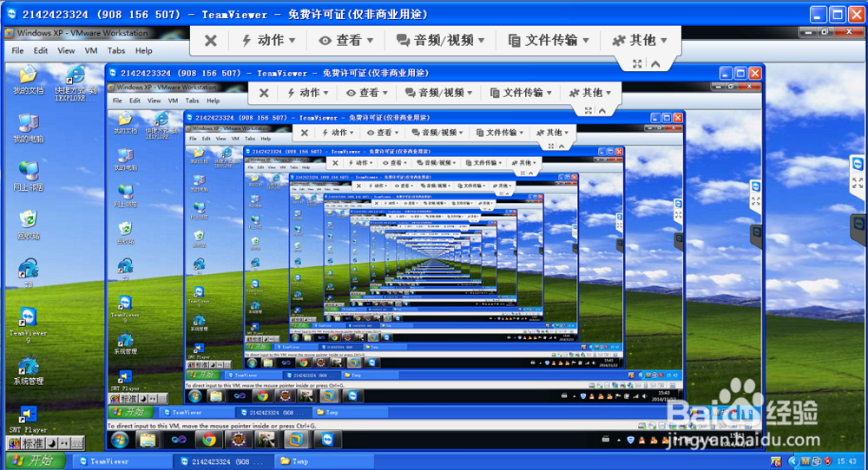Viewport: 868px width, 470px height.
Task: Open Tabs menu in outermost VMware Workstation
Action: click(115, 50)
